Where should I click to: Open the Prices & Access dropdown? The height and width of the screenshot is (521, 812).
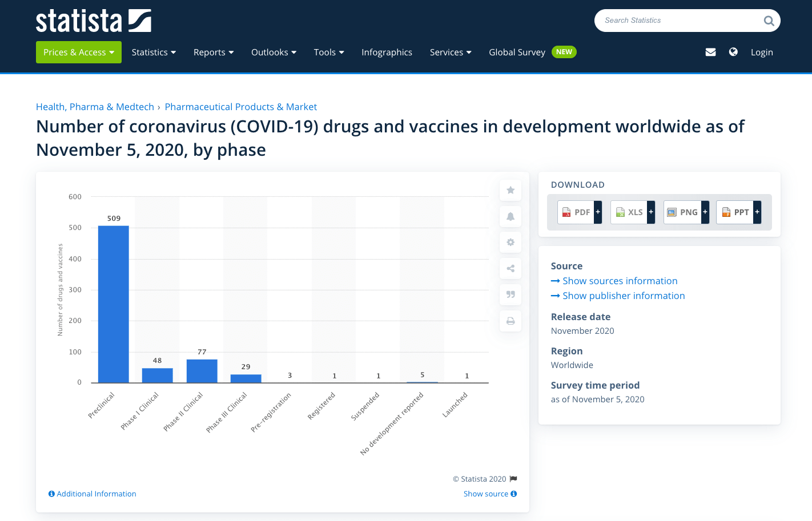(79, 52)
